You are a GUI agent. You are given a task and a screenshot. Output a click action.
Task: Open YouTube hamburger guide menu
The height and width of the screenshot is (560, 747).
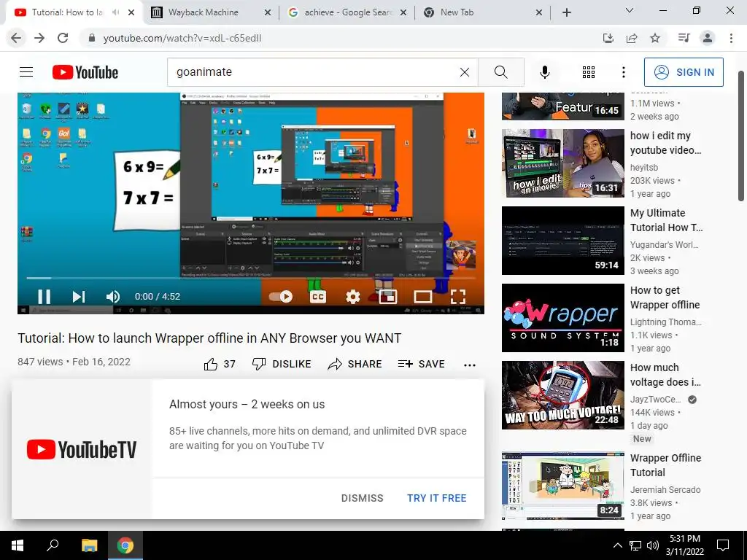tap(26, 72)
